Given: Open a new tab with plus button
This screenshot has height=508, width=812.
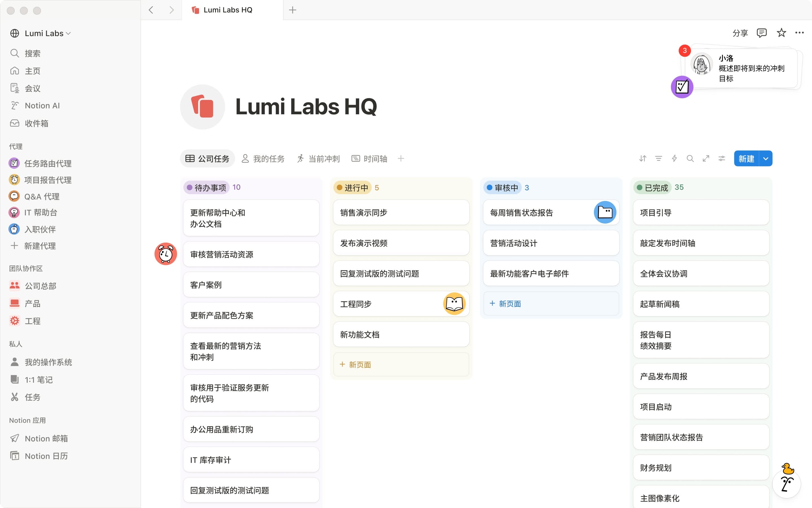Looking at the screenshot, I should (293, 10).
